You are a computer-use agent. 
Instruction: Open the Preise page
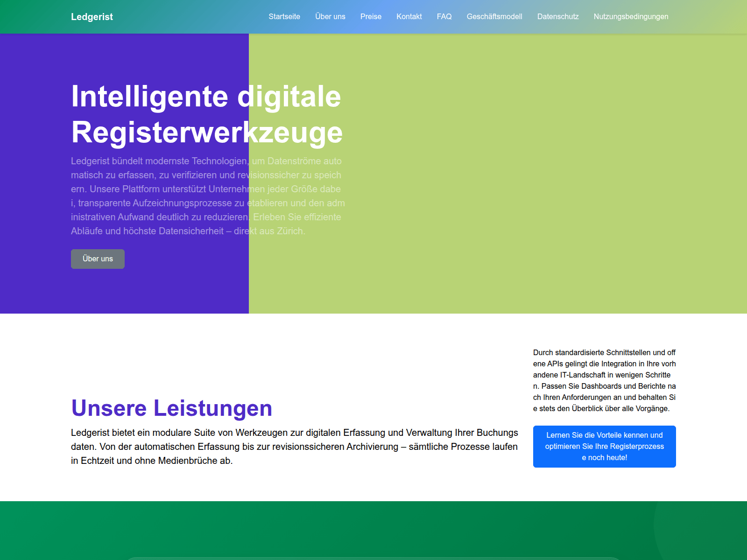[371, 17]
